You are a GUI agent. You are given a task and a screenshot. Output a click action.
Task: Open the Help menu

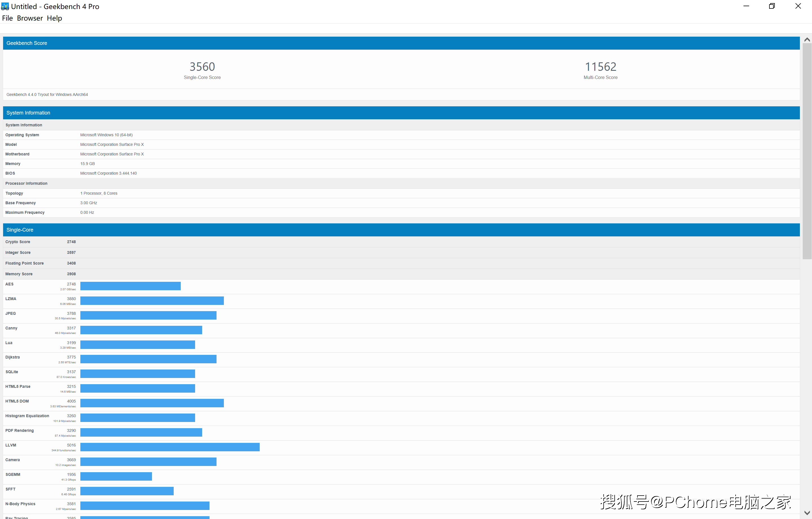click(x=54, y=18)
